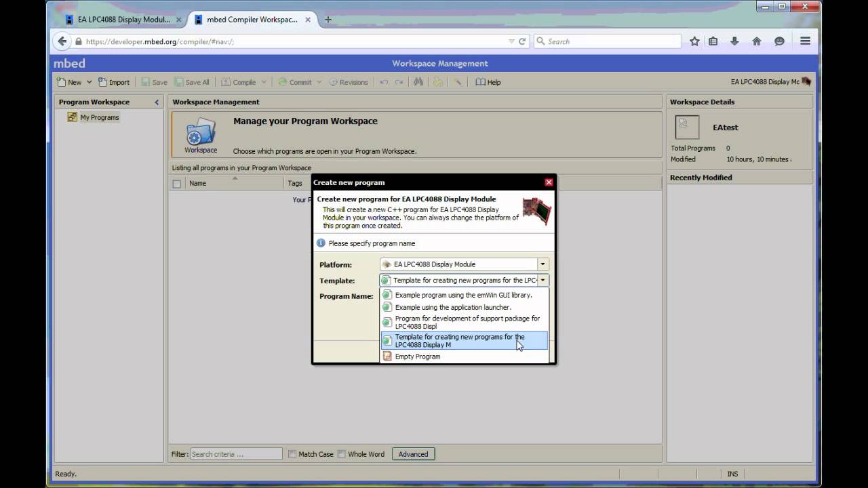The image size is (868, 488).
Task: Collapse the Program Workspace panel
Action: coord(157,102)
